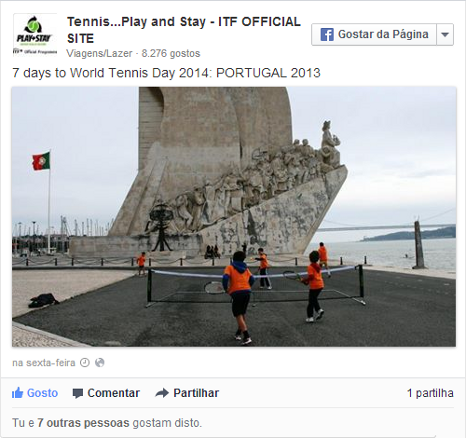Click the Partilhar button

(x=187, y=393)
